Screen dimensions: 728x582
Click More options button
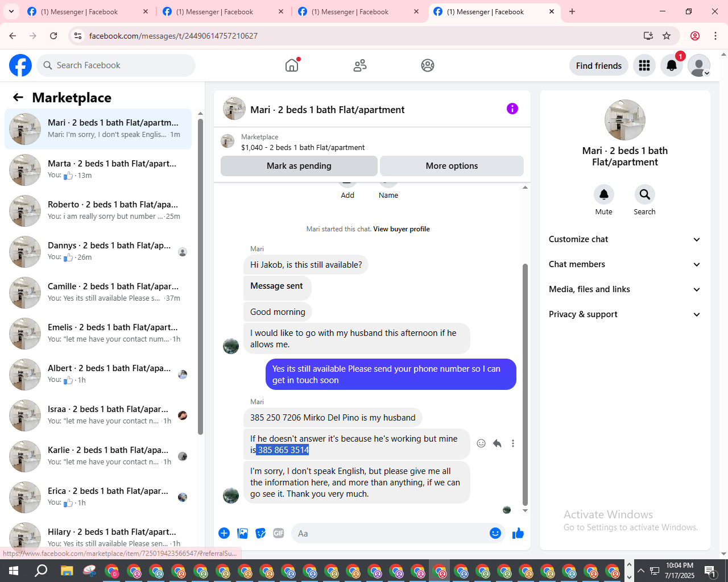click(x=452, y=166)
